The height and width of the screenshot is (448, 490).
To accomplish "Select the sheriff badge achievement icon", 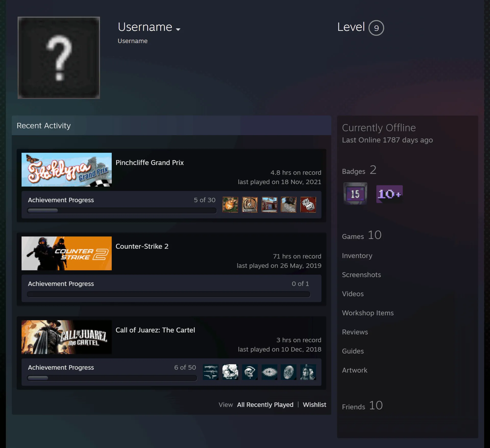I will click(x=289, y=372).
